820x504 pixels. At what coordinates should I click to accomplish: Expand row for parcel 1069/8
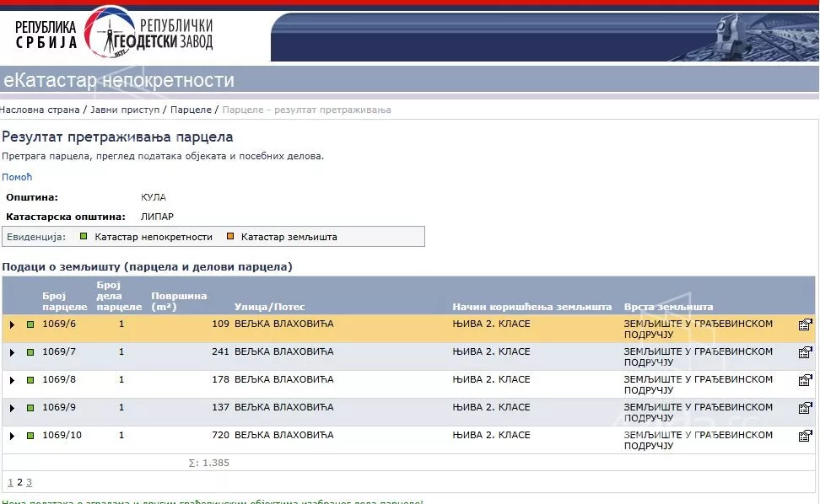click(x=12, y=380)
